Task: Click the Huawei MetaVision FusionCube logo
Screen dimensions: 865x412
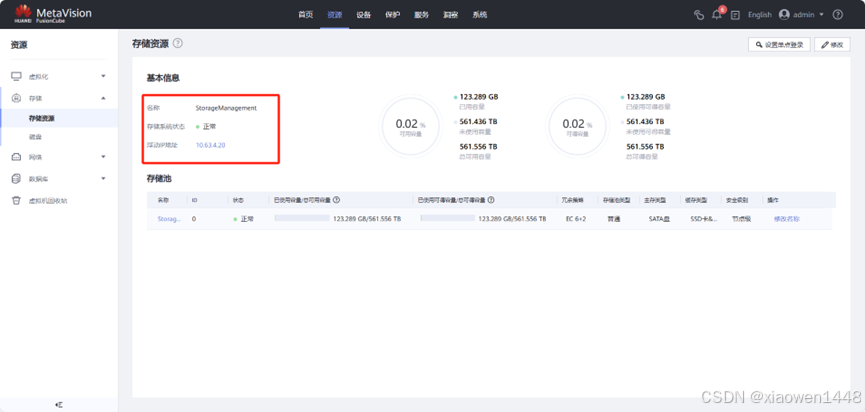Action: [x=53, y=14]
